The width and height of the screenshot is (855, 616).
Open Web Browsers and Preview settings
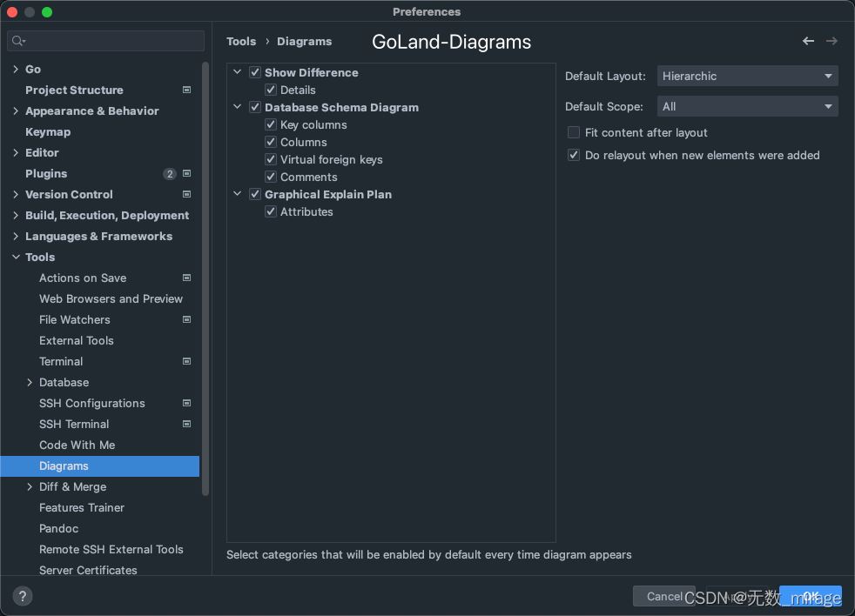(x=111, y=298)
